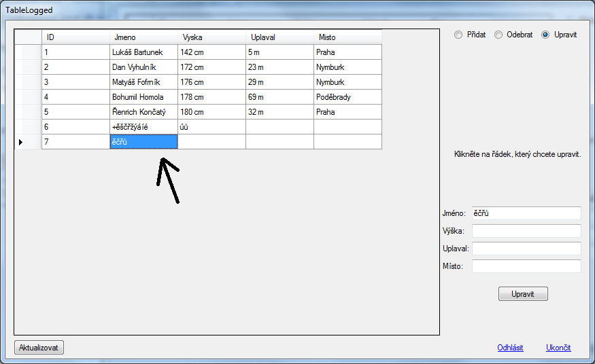
Task: Click the Upravit button below the form
Action: (x=523, y=294)
